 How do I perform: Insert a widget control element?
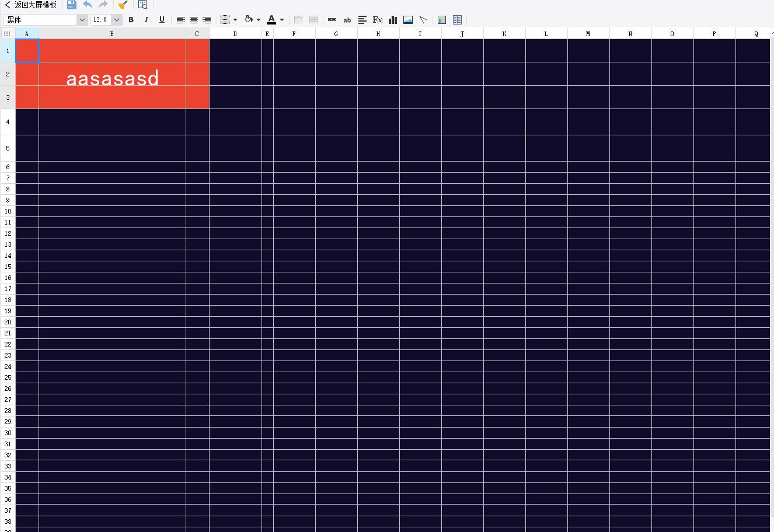[x=332, y=20]
